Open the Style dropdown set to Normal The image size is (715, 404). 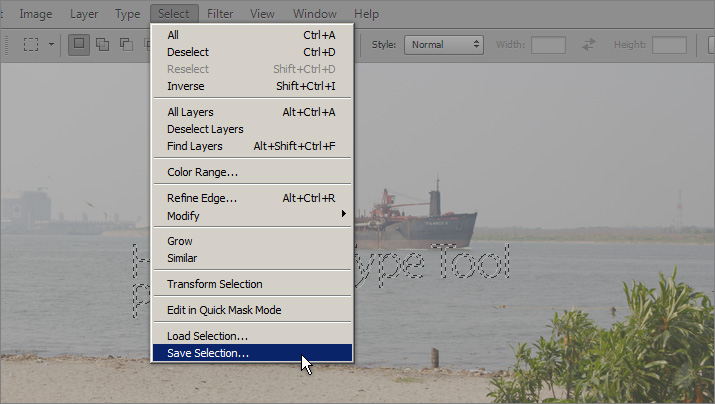444,45
